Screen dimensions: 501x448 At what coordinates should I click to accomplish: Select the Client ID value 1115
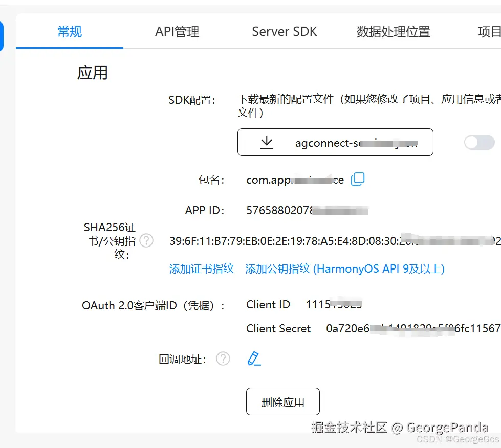click(x=334, y=304)
